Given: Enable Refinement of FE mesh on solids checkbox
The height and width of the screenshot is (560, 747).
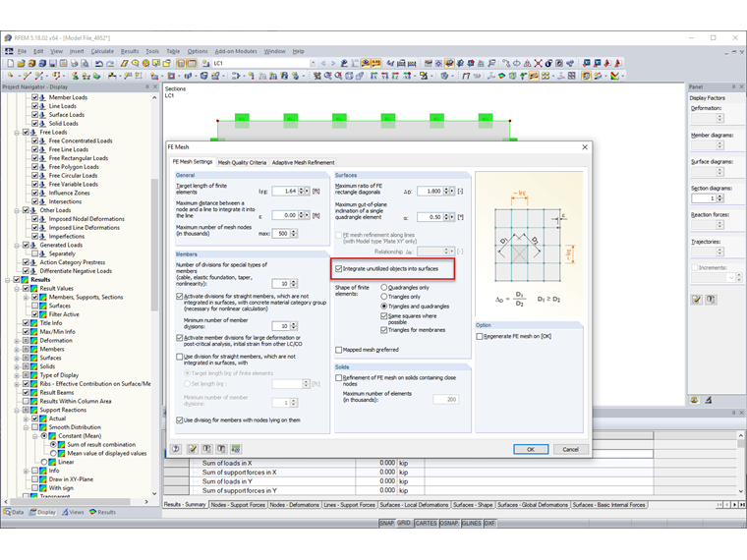Looking at the screenshot, I should [x=339, y=378].
